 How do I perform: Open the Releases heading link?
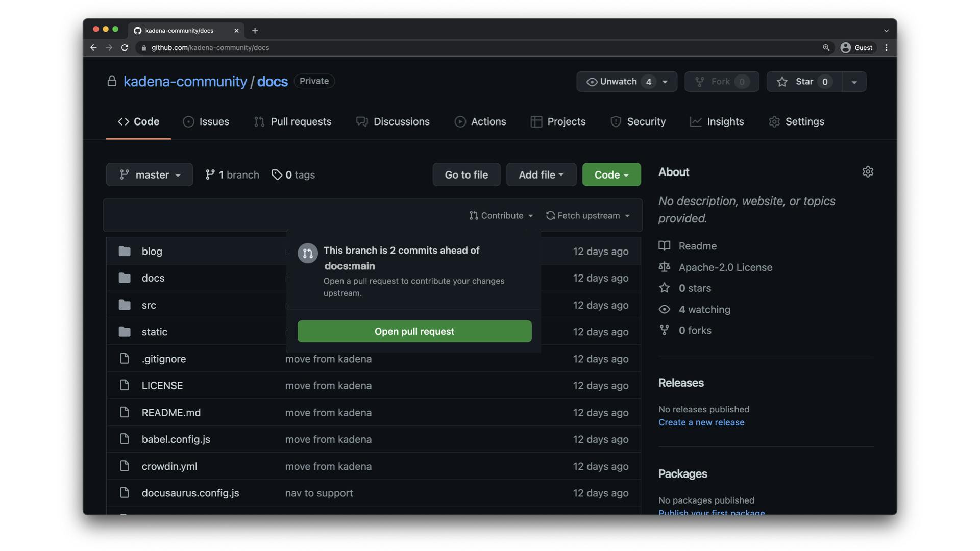(x=681, y=383)
